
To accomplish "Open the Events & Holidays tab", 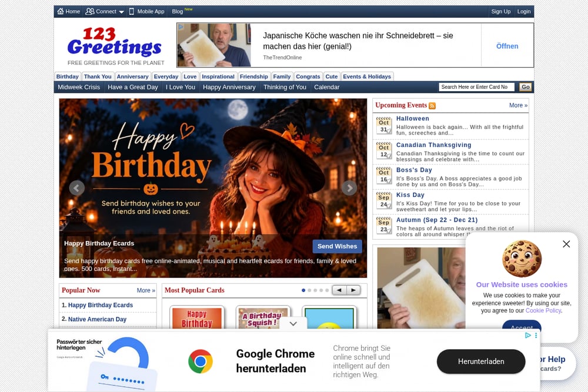I will 367,76.
